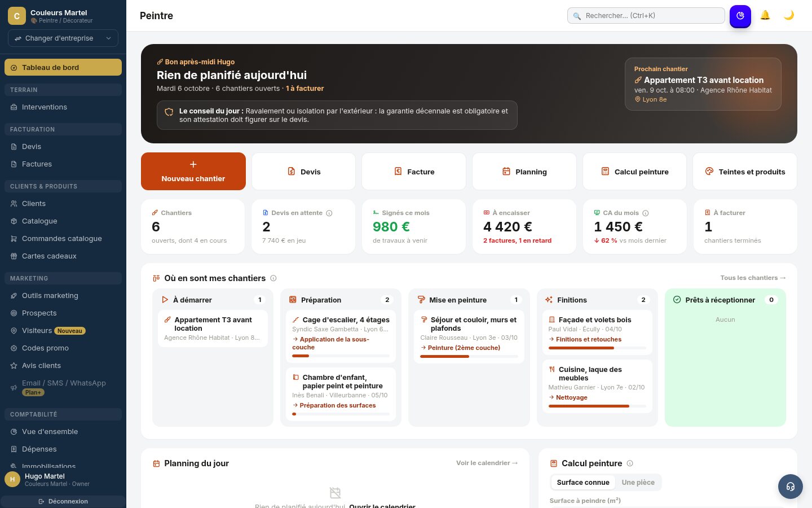
Task: Collapse the FACTURATION sidebar section
Action: [x=63, y=129]
